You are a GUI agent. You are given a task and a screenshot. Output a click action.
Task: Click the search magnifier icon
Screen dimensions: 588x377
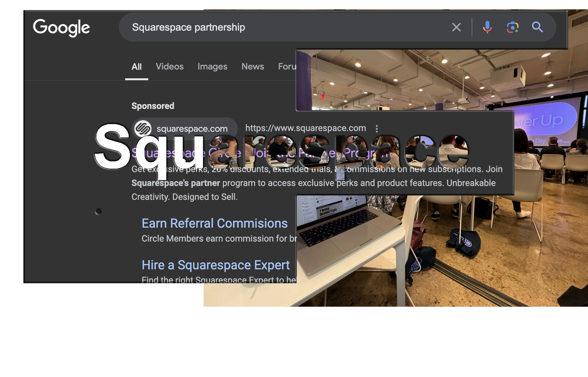[x=537, y=27]
